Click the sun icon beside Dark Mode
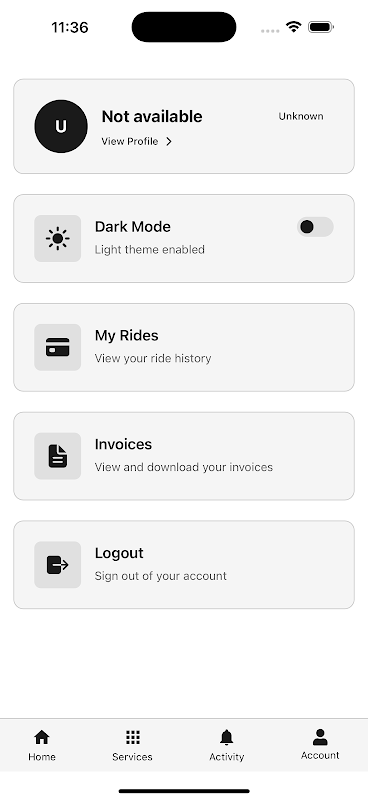 pos(58,238)
